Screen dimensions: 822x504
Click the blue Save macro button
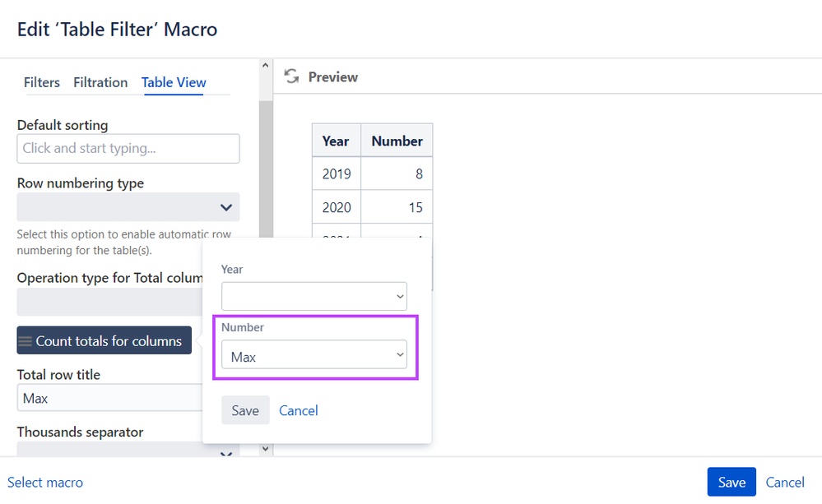tap(731, 482)
